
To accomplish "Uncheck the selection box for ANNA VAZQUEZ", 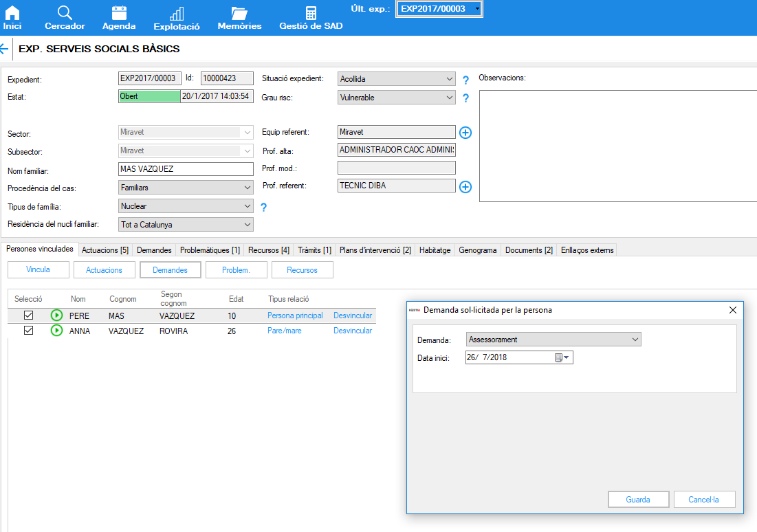I will 28,331.
